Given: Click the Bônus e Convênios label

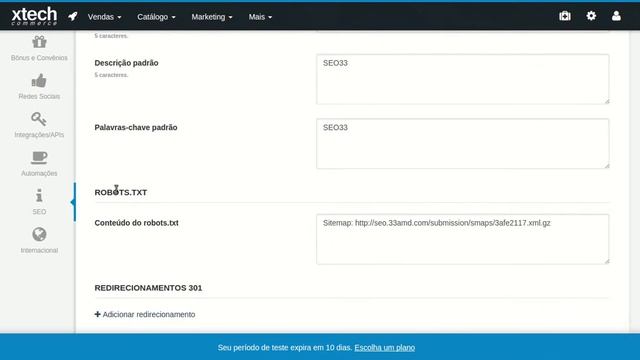Looking at the screenshot, I should (x=39, y=58).
